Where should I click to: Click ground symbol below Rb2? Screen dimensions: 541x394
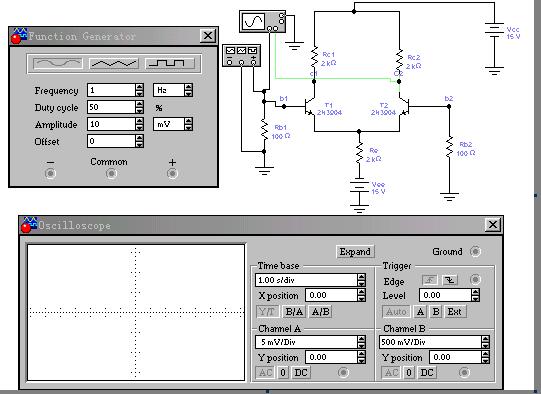pos(449,197)
